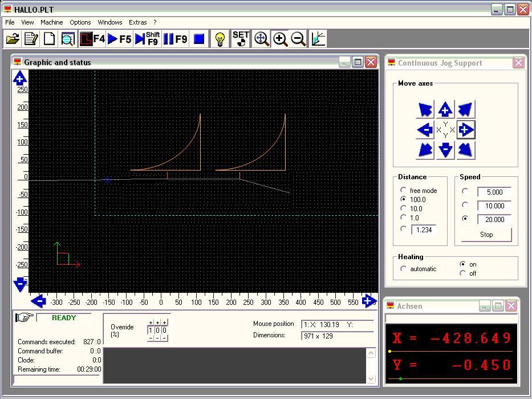The image size is (532, 399).
Task: Click the zoom in magnifier icon
Action: point(280,39)
